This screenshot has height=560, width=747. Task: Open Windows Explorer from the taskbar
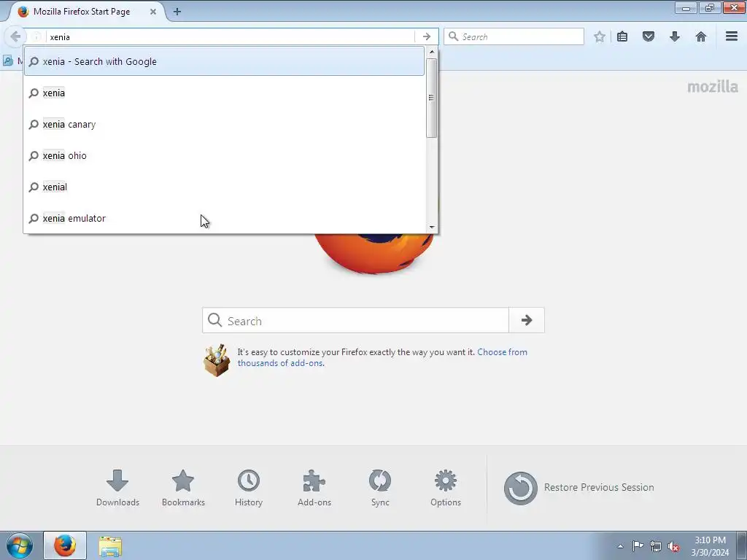tap(111, 545)
